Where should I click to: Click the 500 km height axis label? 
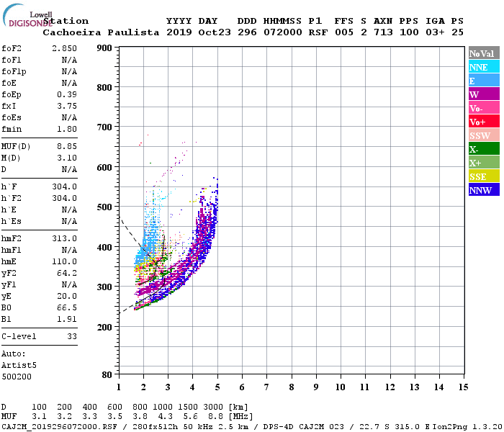[104, 207]
